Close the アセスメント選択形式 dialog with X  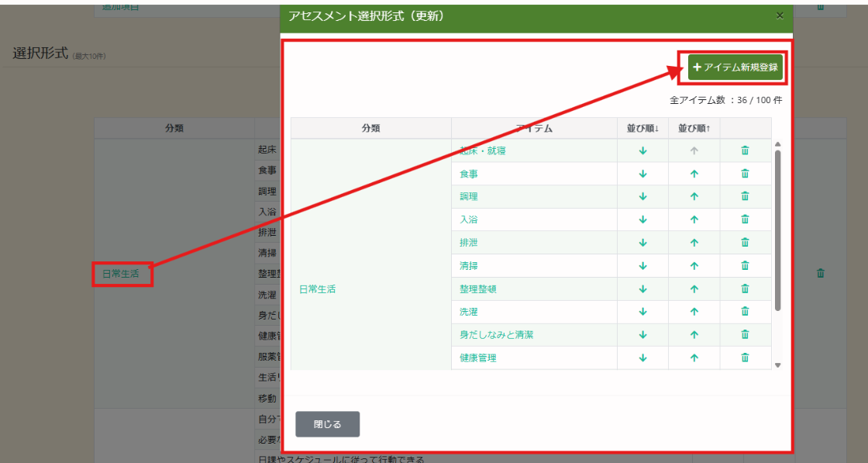tap(780, 16)
